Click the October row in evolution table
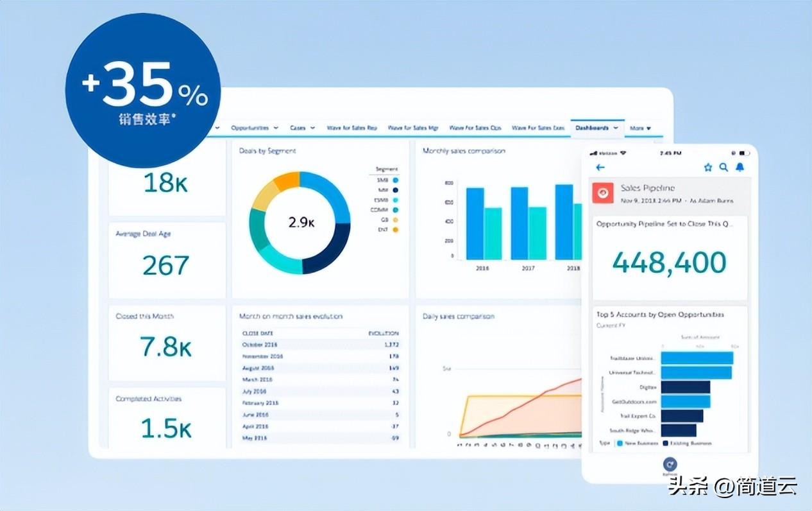 pos(320,345)
